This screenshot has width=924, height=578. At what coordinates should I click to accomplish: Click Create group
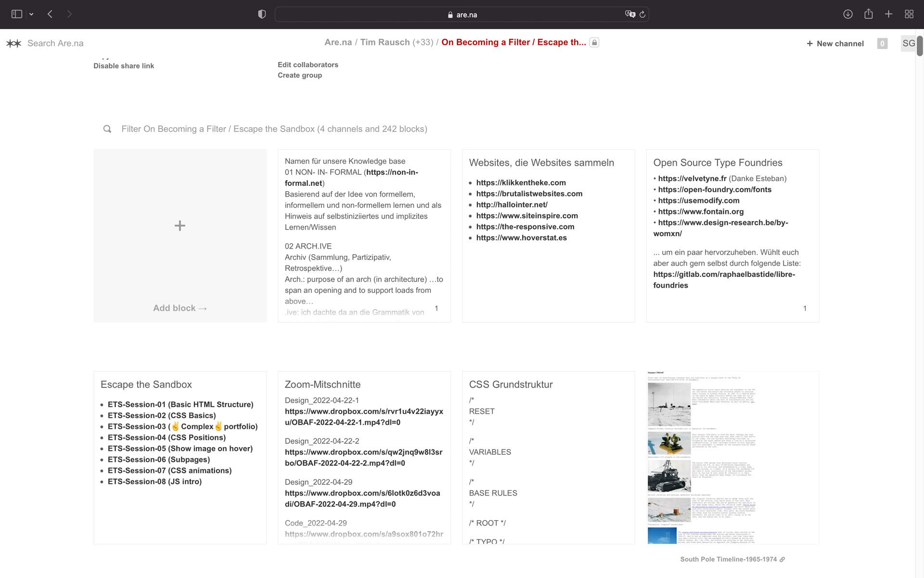(300, 75)
